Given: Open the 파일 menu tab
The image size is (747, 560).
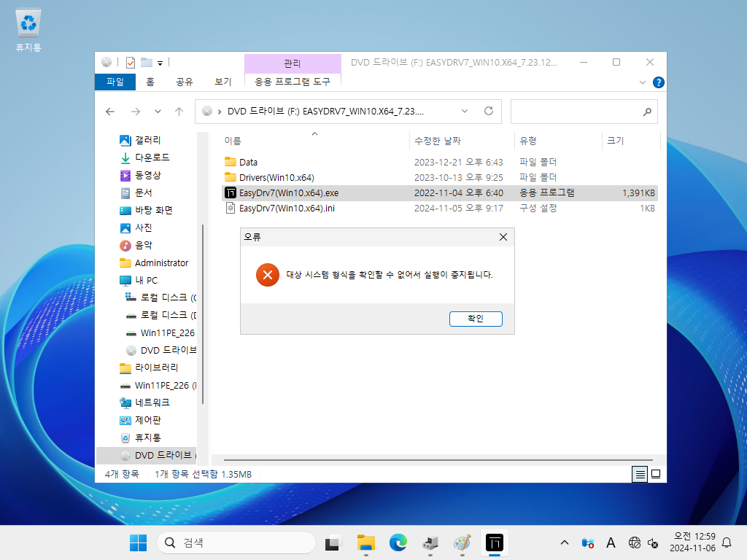Looking at the screenshot, I should (115, 82).
